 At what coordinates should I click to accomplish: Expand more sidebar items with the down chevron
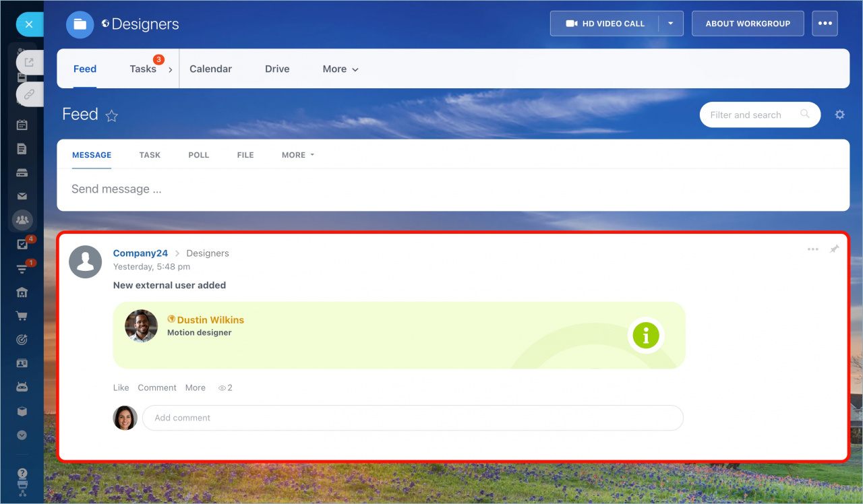22,435
